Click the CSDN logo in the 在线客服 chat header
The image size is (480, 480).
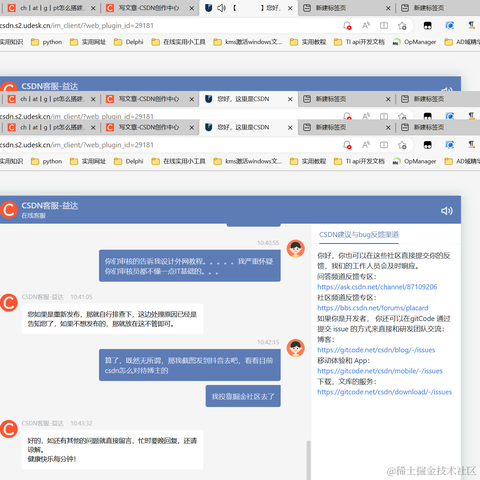point(9,210)
